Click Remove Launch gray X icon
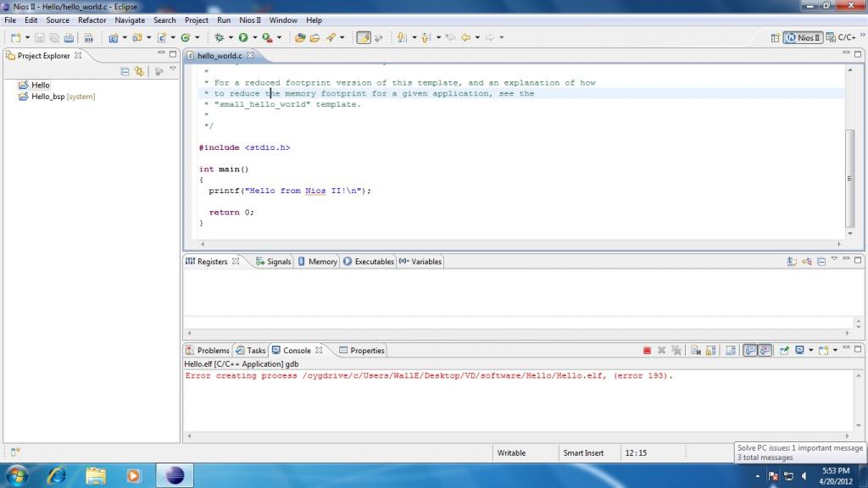The height and width of the screenshot is (488, 868). [x=661, y=350]
